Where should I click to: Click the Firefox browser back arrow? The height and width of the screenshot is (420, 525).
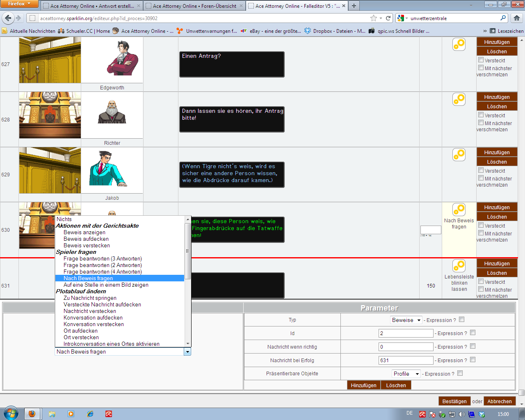8,18
